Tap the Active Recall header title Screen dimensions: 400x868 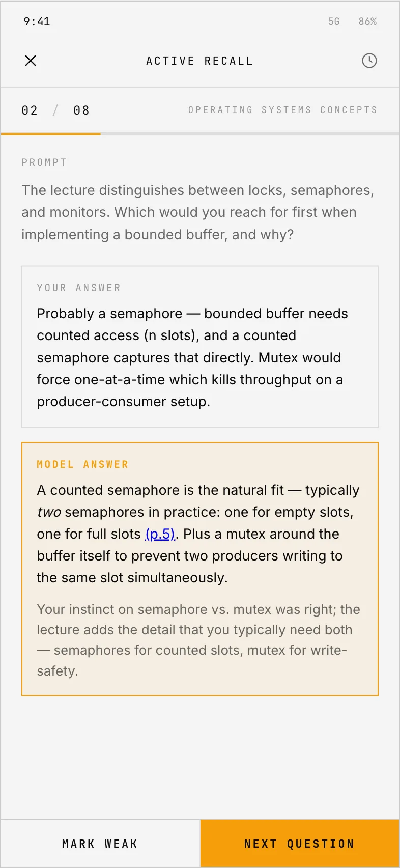pos(199,61)
